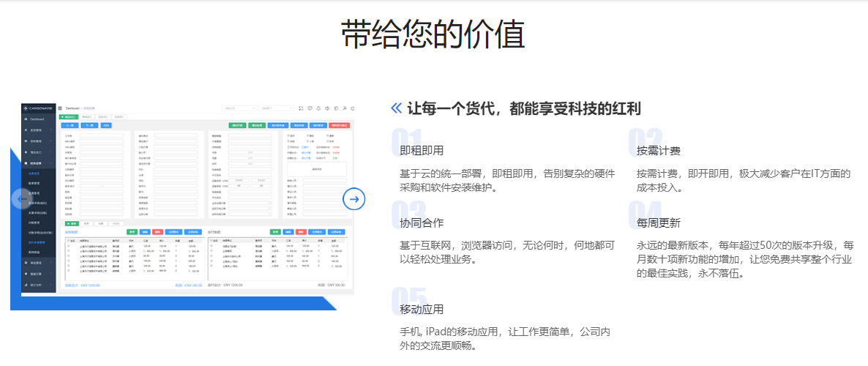This screenshot has height=366, width=868.
Task: Expand the sidebar group directly below Dashboard
Action: click(38, 130)
